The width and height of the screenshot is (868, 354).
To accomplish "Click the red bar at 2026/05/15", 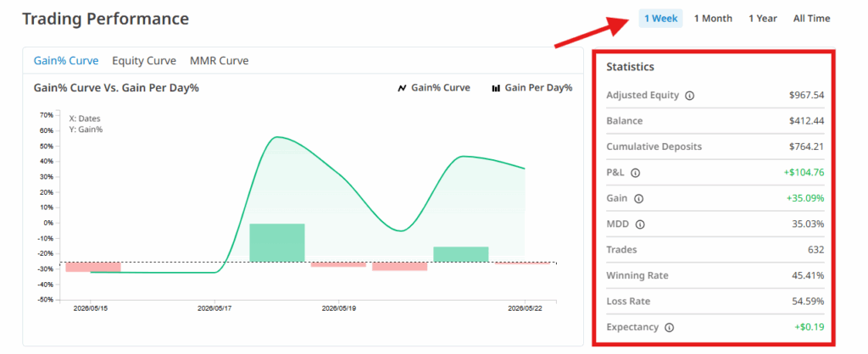I will point(93,267).
